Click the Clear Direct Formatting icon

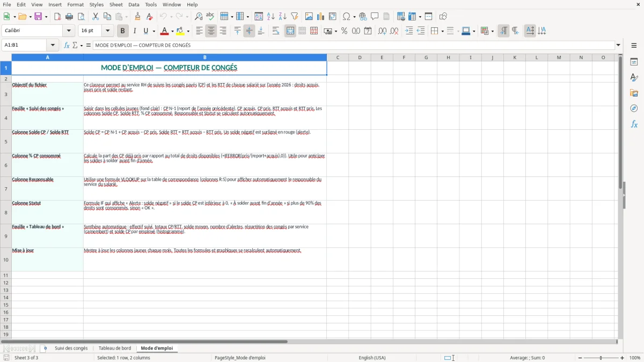pos(149,17)
